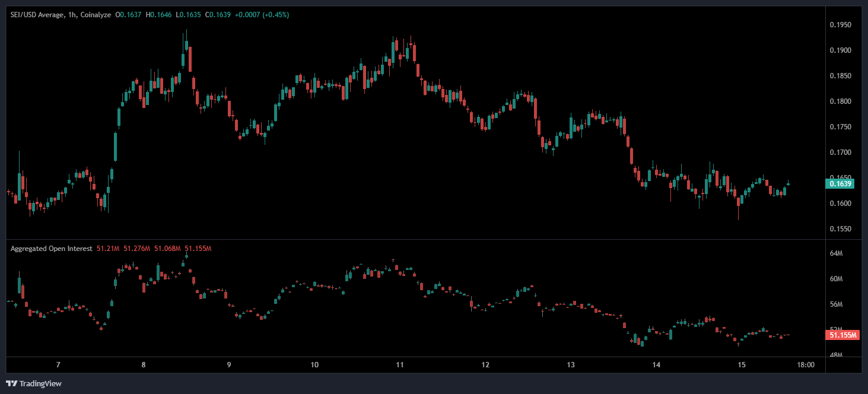Screen dimensions: 868x394
Task: Click date 13 on the time axis
Action: tap(571, 364)
